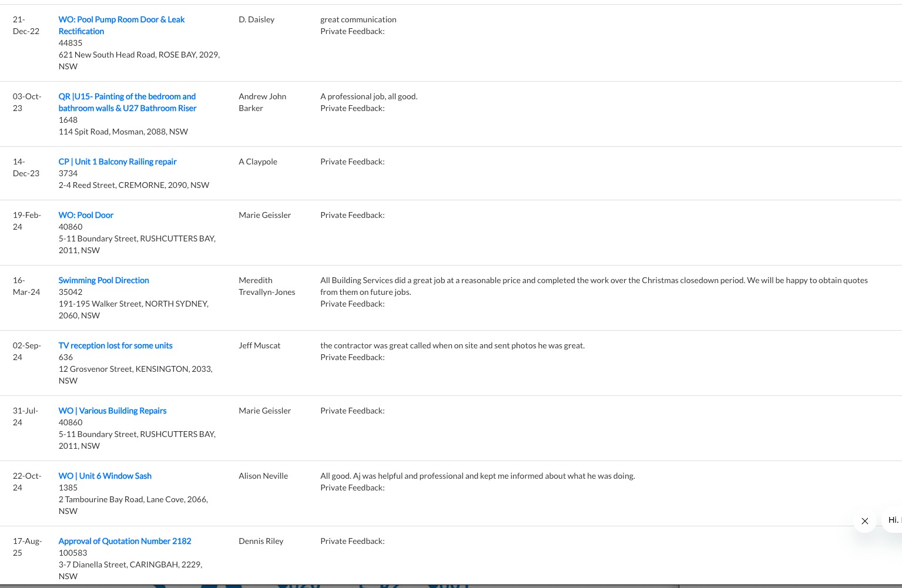Click the date 19-Feb-24
Screen dimensions: 902x588
(x=27, y=221)
